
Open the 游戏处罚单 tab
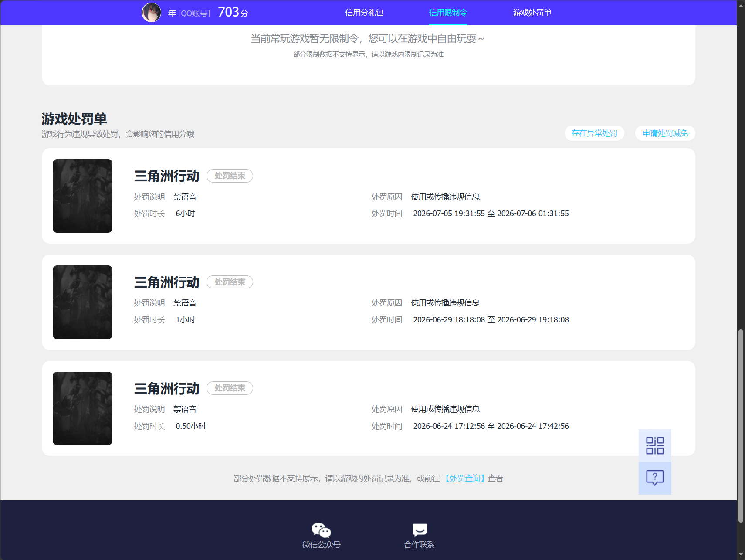tap(532, 13)
